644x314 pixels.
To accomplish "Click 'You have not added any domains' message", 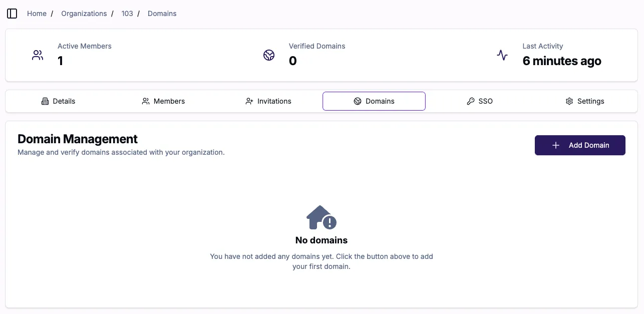I will pyautogui.click(x=321, y=261).
